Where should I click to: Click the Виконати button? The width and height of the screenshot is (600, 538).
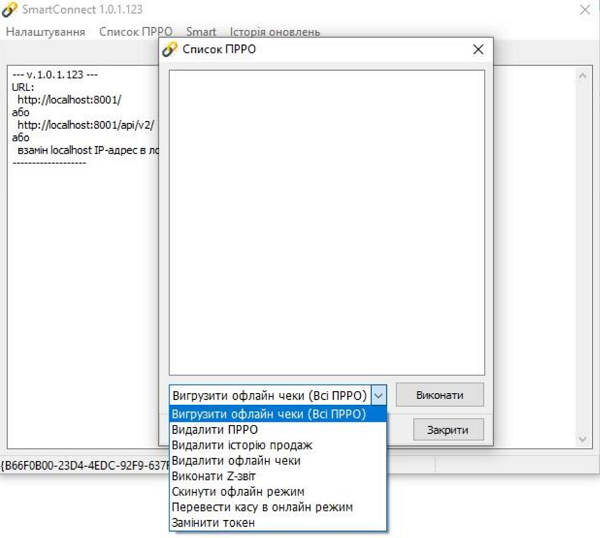[440, 395]
